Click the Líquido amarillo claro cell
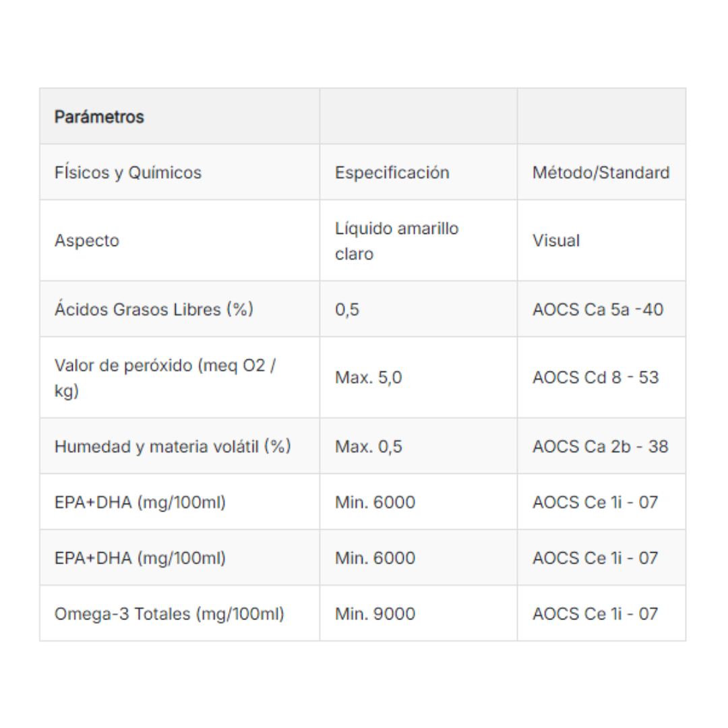This screenshot has height=728, width=728. coord(396,241)
